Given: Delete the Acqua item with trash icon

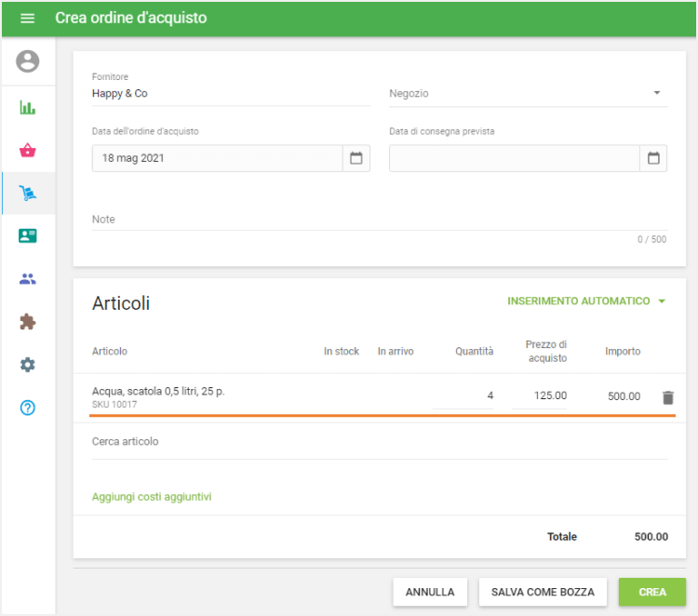Looking at the screenshot, I should pyautogui.click(x=667, y=397).
